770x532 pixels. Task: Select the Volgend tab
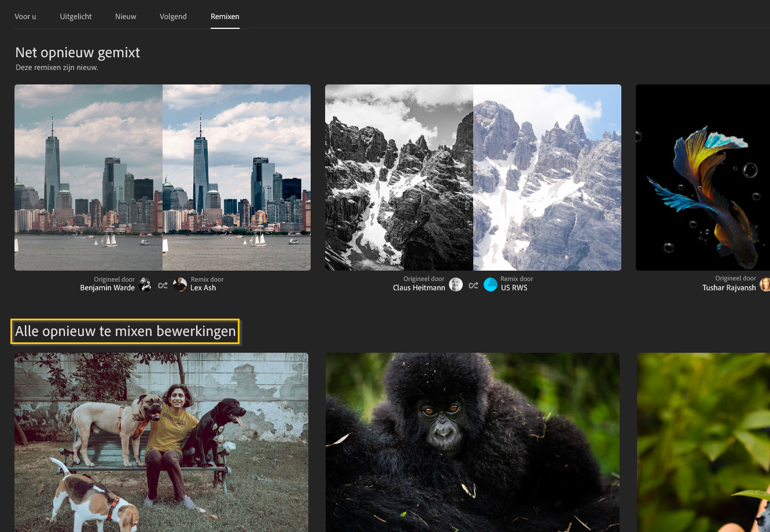tap(173, 16)
